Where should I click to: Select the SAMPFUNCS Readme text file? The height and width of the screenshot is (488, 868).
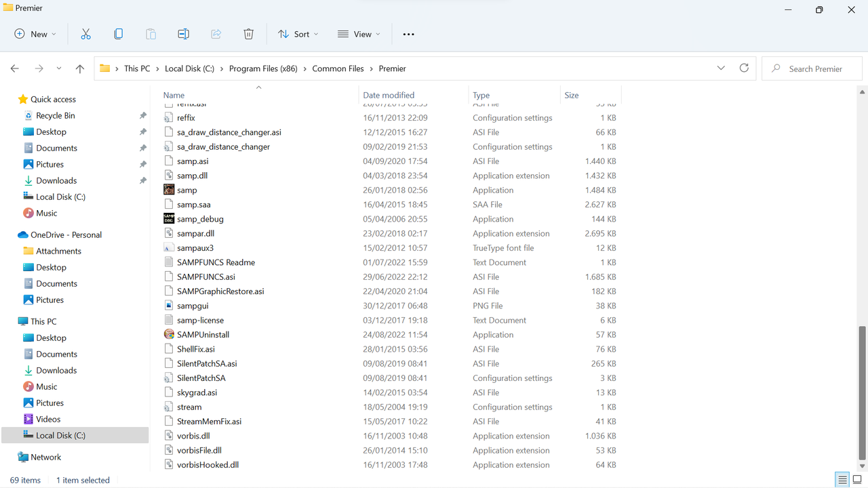[216, 262]
